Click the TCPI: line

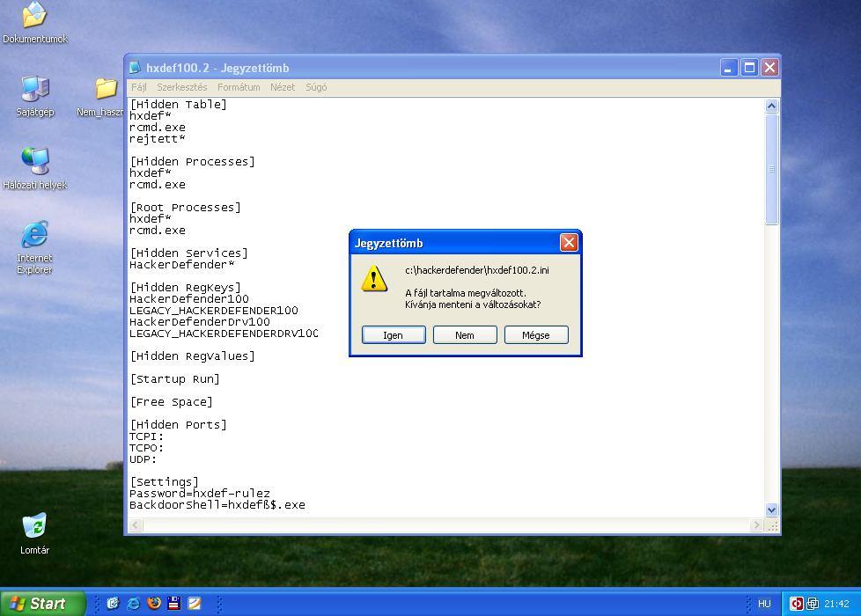[x=146, y=436]
